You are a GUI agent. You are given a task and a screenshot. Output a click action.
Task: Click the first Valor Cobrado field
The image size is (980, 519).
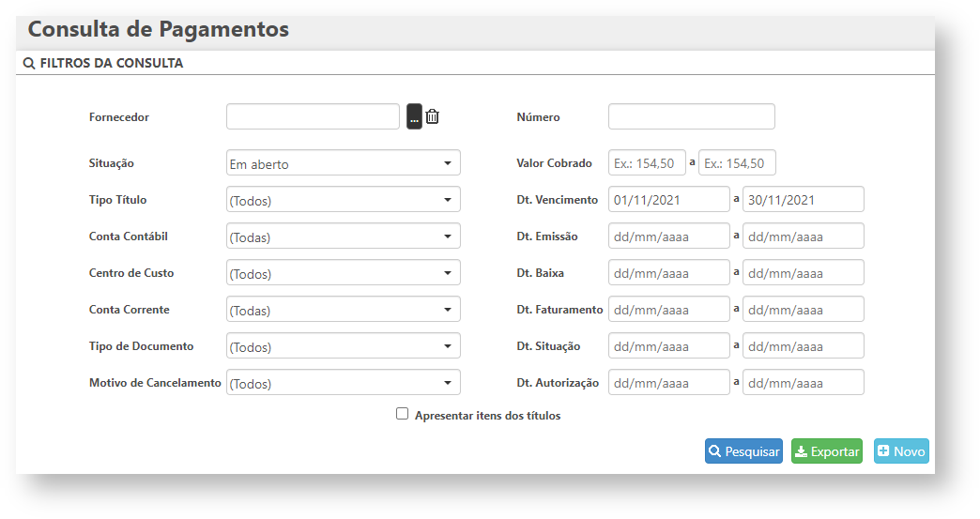(647, 163)
